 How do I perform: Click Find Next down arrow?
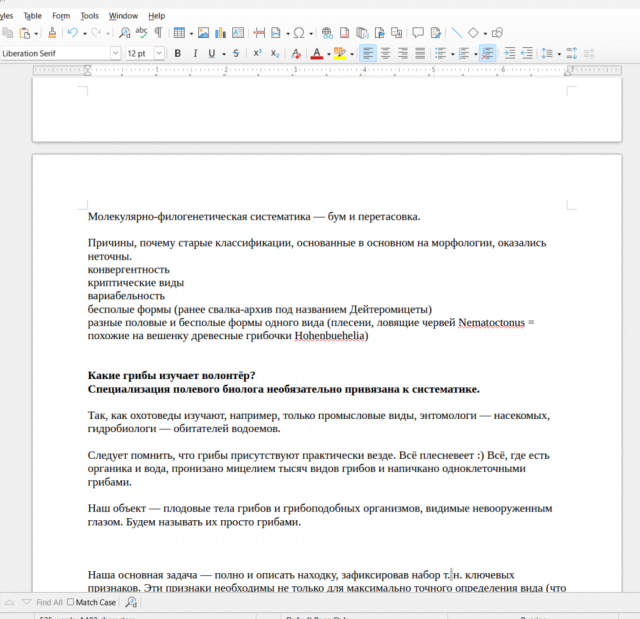click(x=27, y=602)
